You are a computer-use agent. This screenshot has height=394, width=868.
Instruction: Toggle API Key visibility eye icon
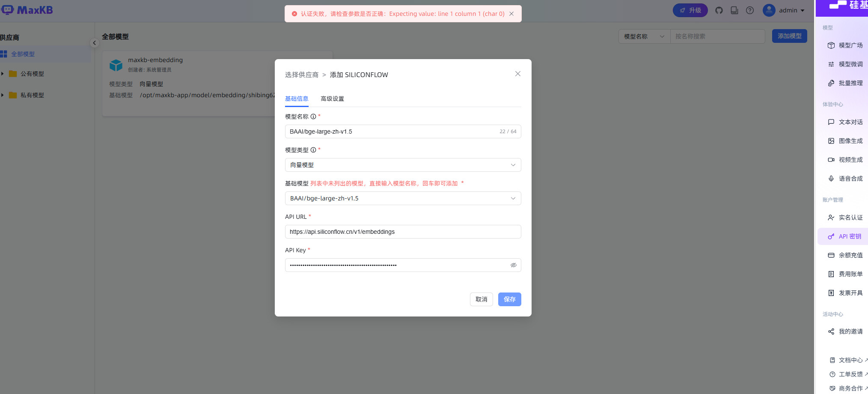(513, 265)
